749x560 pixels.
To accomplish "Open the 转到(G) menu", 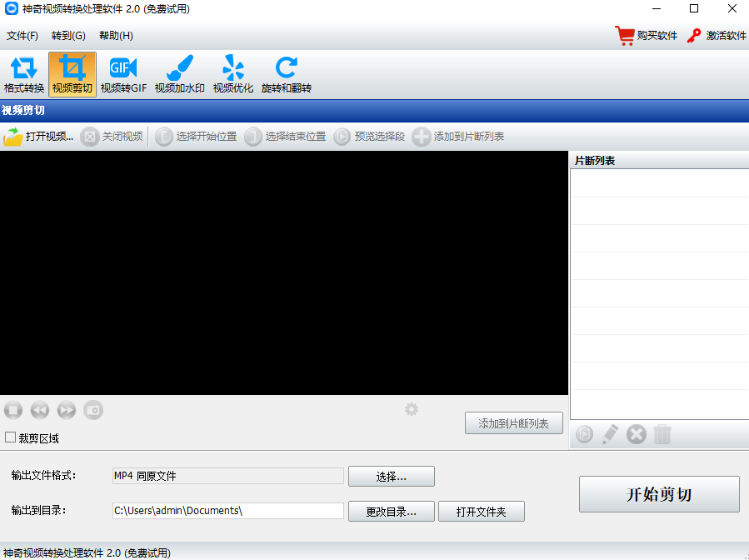I will point(68,36).
